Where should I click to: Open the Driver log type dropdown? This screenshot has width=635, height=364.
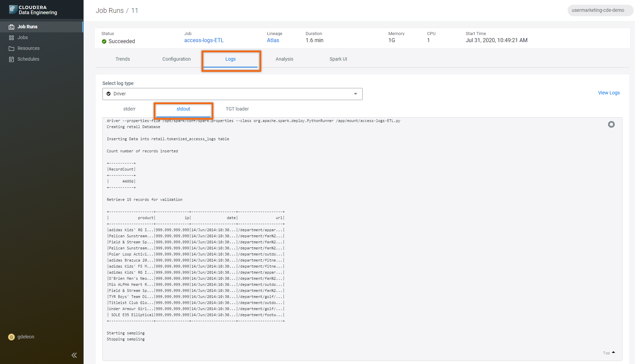[232, 94]
